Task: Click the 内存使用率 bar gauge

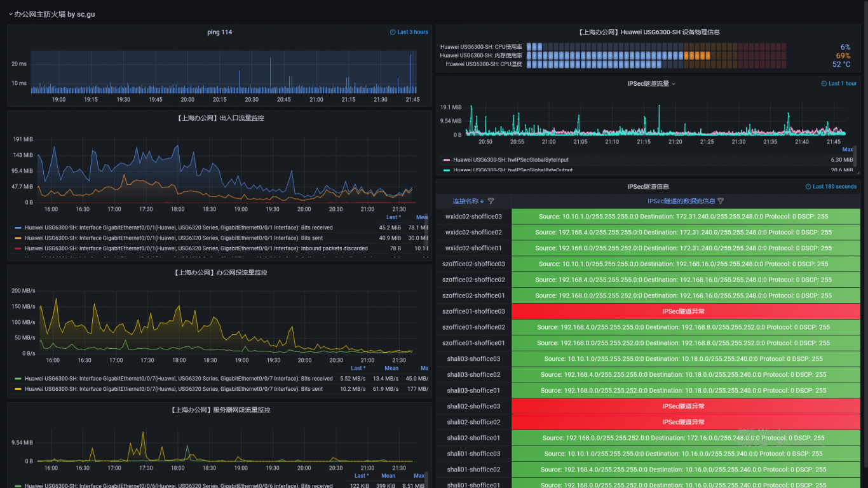Action: pos(656,56)
